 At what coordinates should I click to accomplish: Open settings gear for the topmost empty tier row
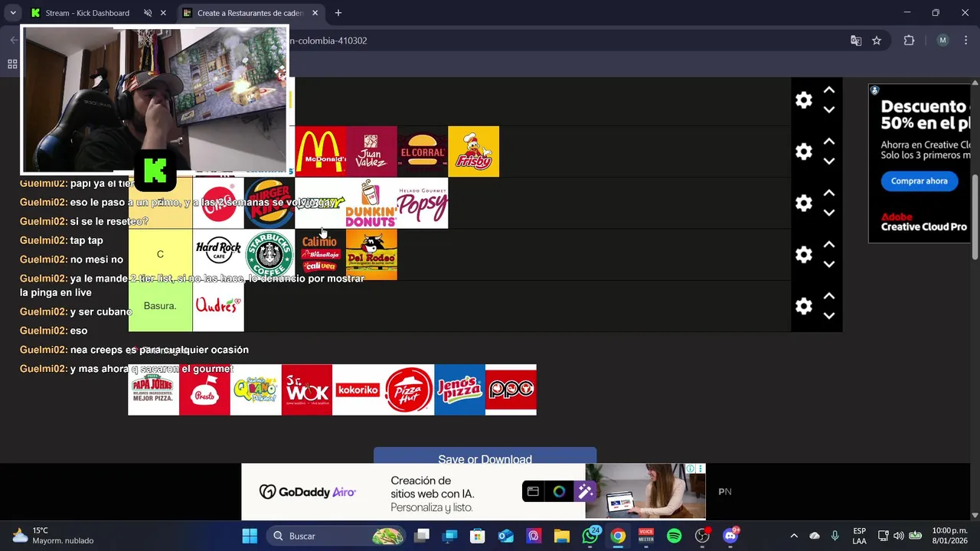(x=803, y=100)
